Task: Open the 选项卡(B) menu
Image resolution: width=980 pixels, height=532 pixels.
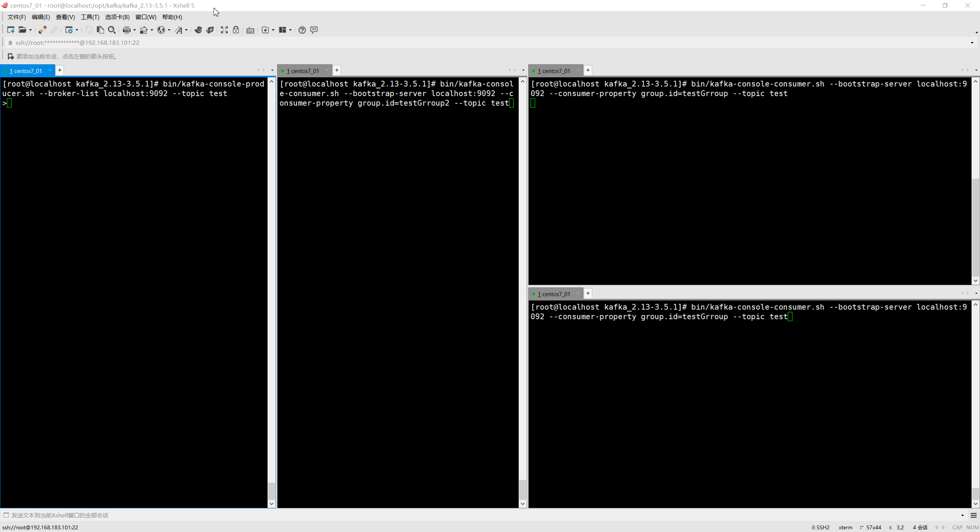Action: 117,17
